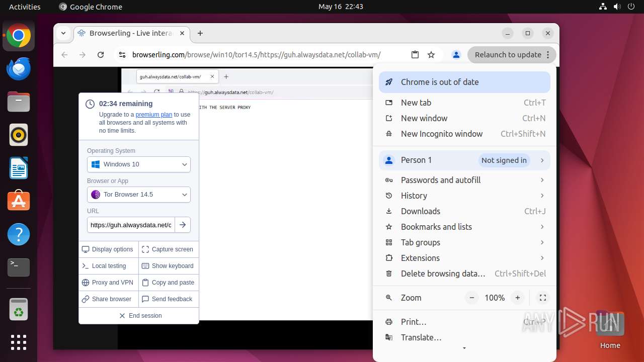Click Show keyboard option
Viewport: 644px width, 362px height.
click(169, 266)
